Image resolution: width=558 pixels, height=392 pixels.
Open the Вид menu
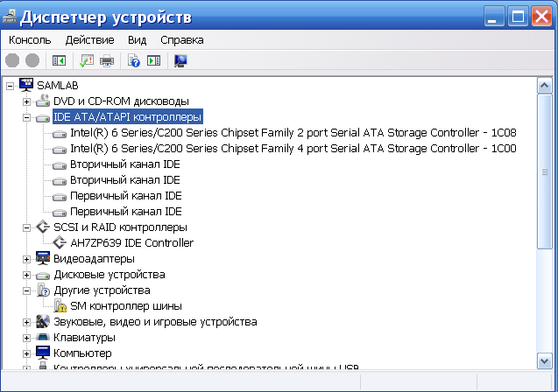pos(137,39)
